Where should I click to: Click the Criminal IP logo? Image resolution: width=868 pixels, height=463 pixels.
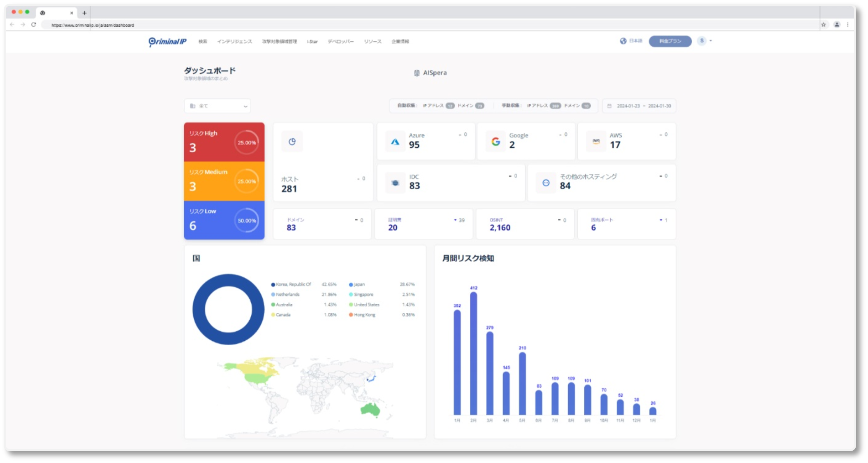point(167,42)
